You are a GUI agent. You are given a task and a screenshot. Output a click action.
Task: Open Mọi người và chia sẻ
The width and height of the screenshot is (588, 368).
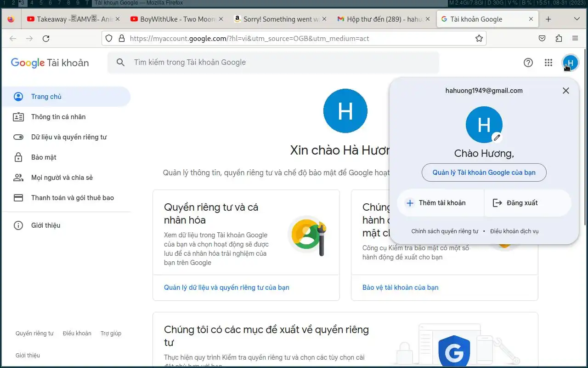[66, 178]
